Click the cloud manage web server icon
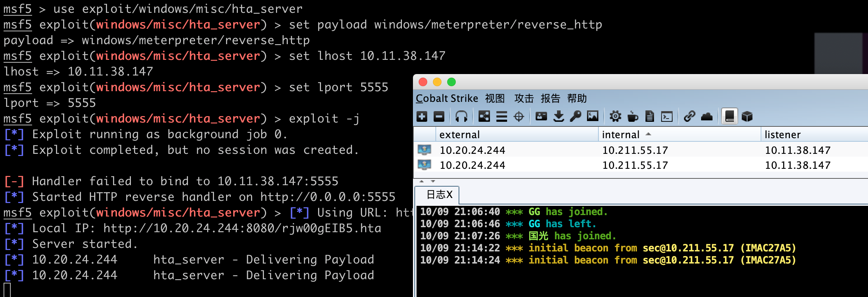Screen dimensions: 868x297 click(x=707, y=116)
